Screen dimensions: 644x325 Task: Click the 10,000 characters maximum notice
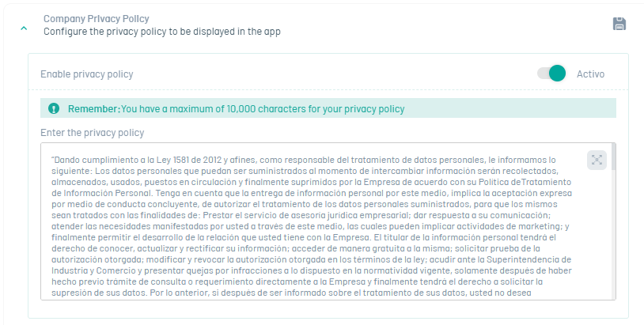(x=263, y=108)
